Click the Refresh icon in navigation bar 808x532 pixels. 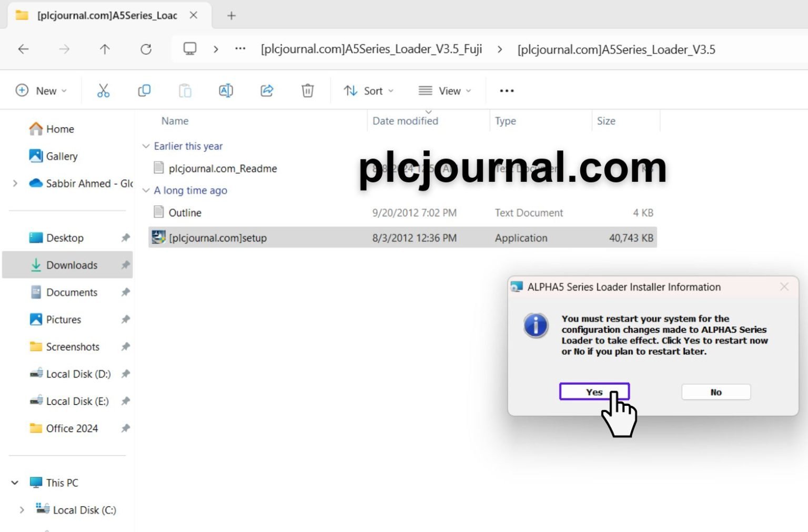(x=146, y=49)
